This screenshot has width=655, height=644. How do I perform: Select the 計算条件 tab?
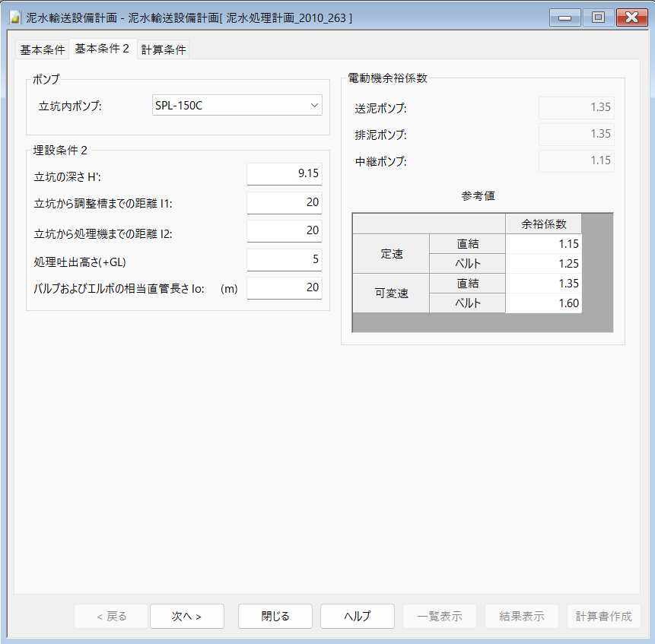click(x=163, y=50)
